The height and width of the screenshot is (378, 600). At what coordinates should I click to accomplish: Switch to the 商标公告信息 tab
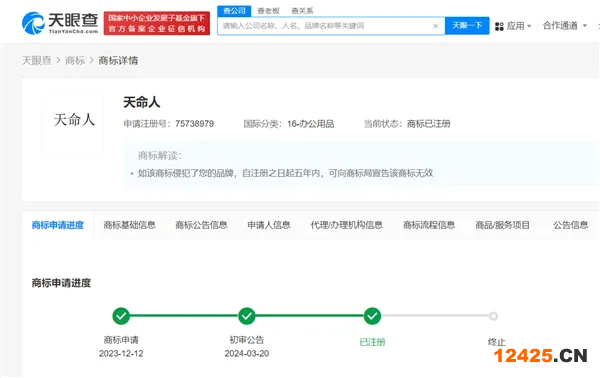[201, 225]
